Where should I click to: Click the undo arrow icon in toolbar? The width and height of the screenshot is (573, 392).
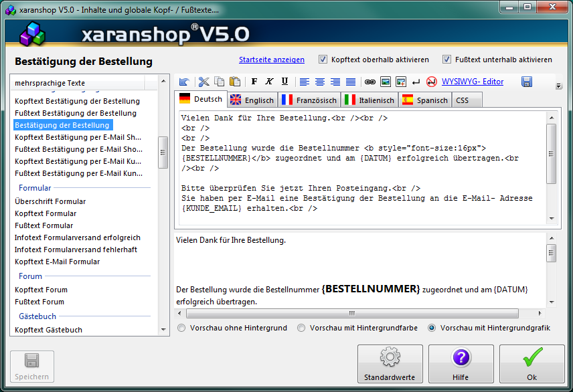(x=184, y=82)
